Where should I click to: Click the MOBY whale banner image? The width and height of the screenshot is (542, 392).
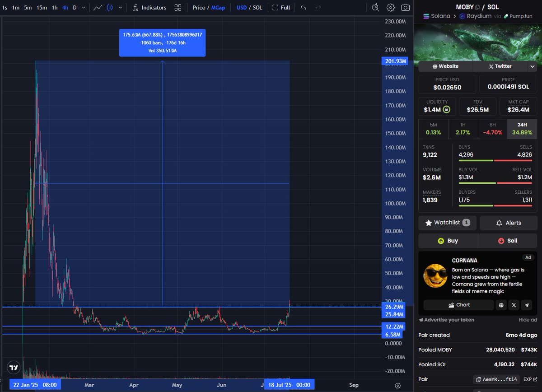tap(478, 42)
